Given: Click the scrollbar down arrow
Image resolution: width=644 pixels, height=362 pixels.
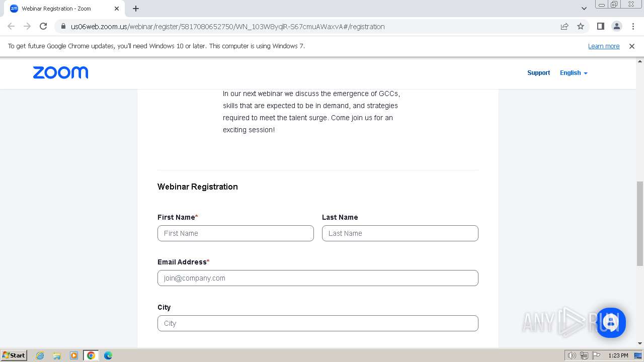Looking at the screenshot, I should click(x=640, y=343).
